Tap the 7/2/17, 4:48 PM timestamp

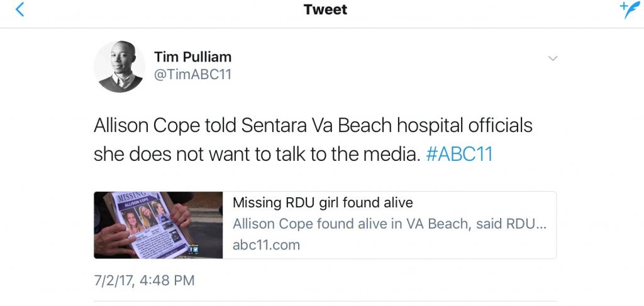(x=144, y=280)
